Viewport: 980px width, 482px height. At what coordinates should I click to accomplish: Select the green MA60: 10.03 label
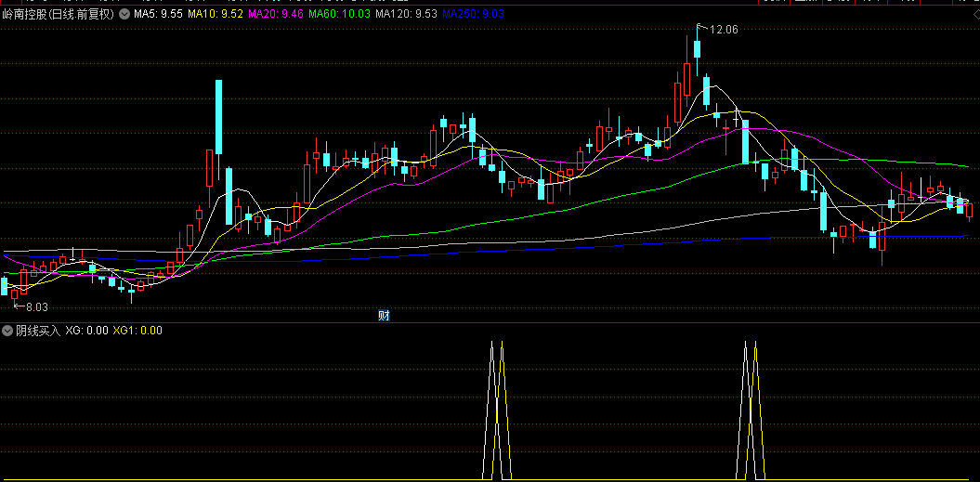339,14
